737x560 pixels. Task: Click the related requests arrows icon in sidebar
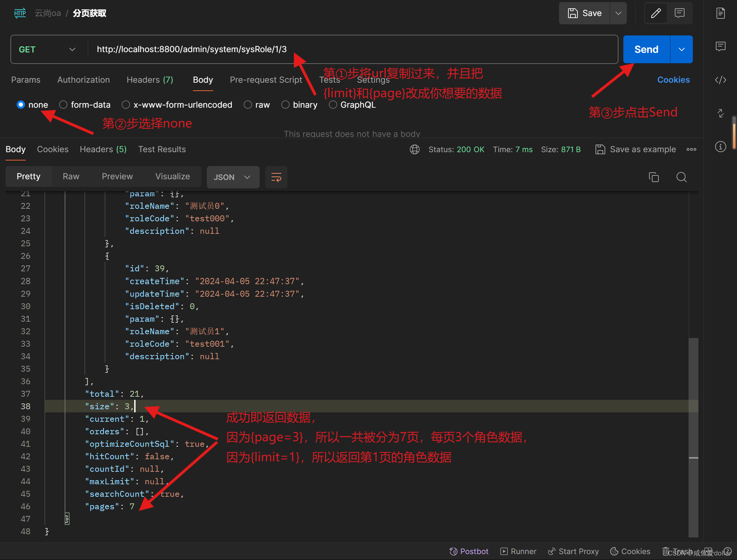[721, 113]
